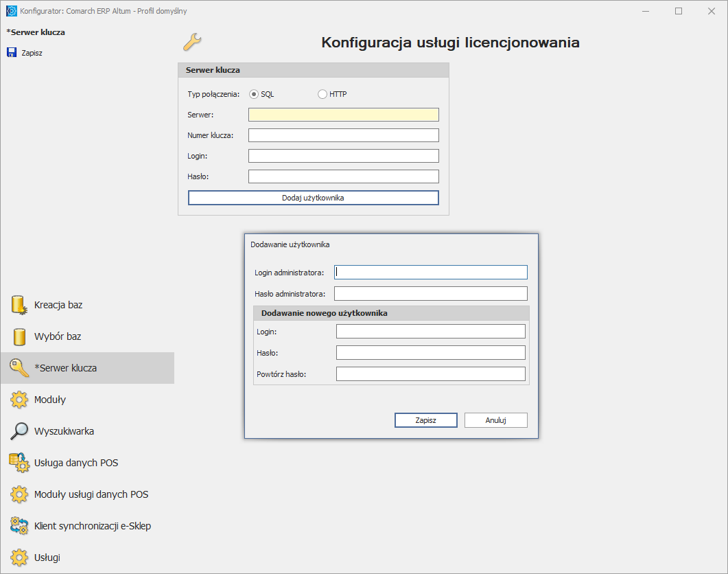Click the Dodawanie nowego użytkownika header
Viewport: 728px width, 574px height.
click(x=391, y=313)
